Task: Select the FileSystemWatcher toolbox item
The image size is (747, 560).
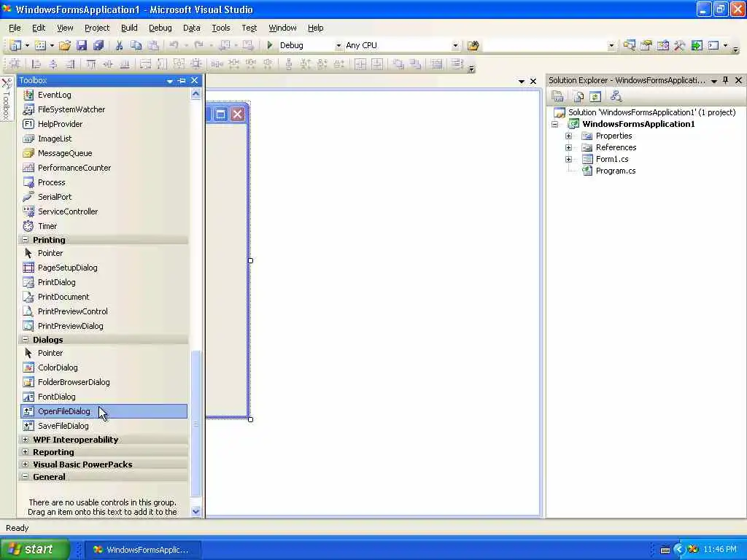Action: (x=104, y=109)
